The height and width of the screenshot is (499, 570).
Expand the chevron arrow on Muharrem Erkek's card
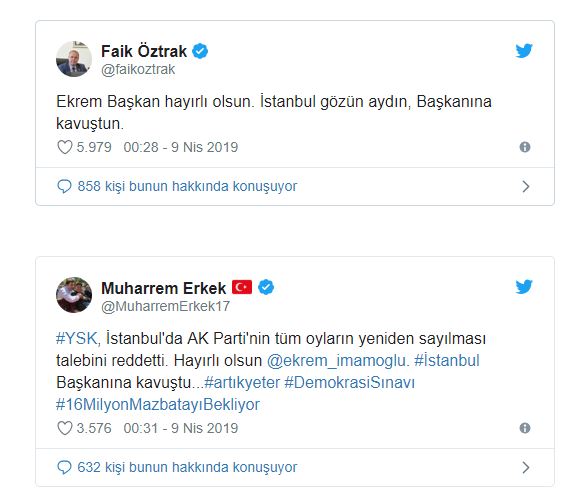click(526, 467)
